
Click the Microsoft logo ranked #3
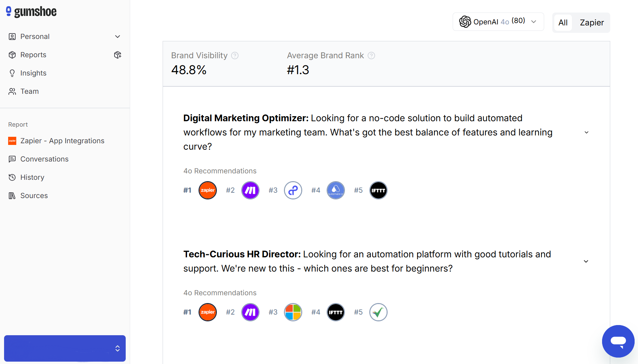[293, 312]
